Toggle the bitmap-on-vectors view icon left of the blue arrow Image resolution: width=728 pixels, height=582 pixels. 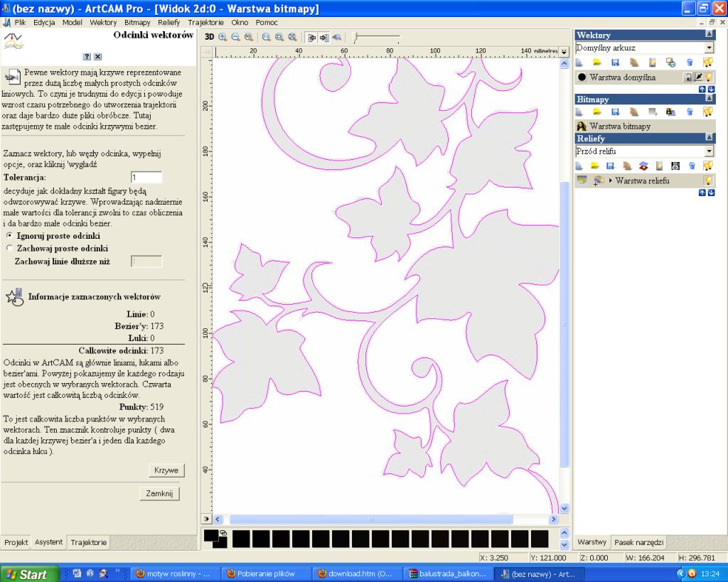tap(324, 37)
